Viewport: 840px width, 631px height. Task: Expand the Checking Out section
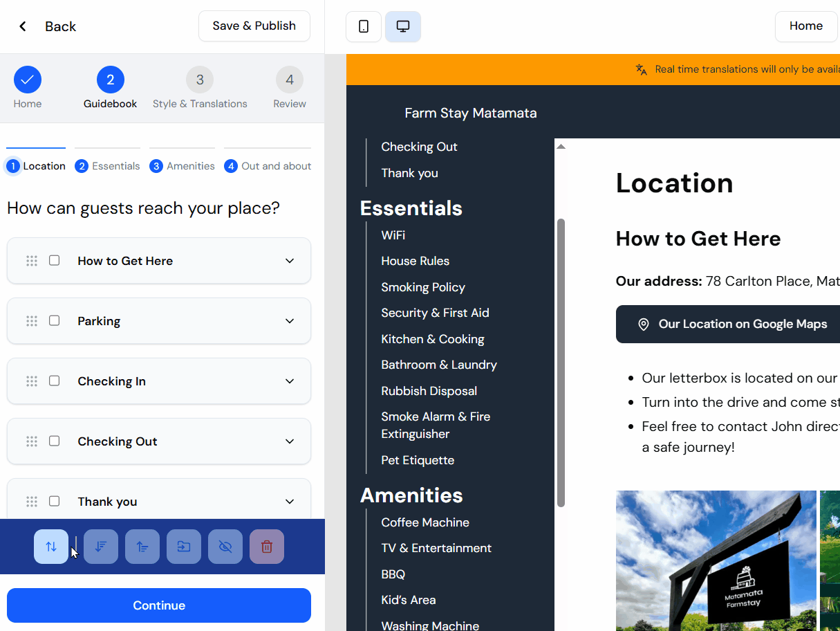click(290, 441)
